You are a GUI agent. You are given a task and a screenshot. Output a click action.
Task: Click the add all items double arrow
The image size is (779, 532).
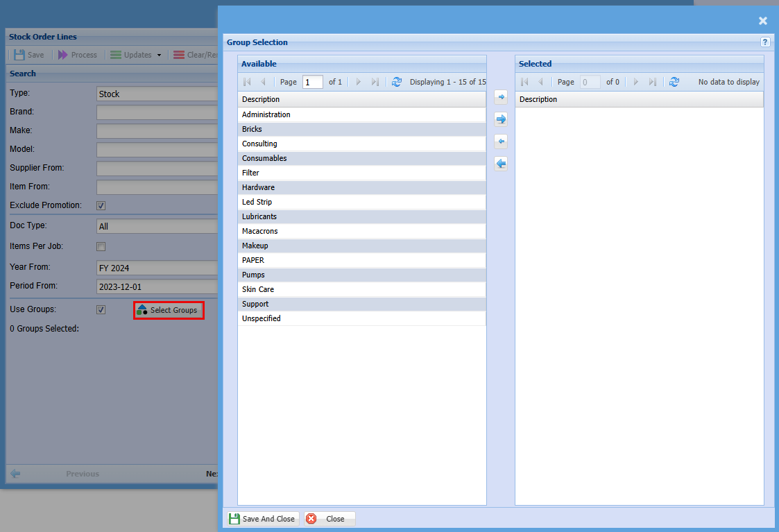pos(501,119)
